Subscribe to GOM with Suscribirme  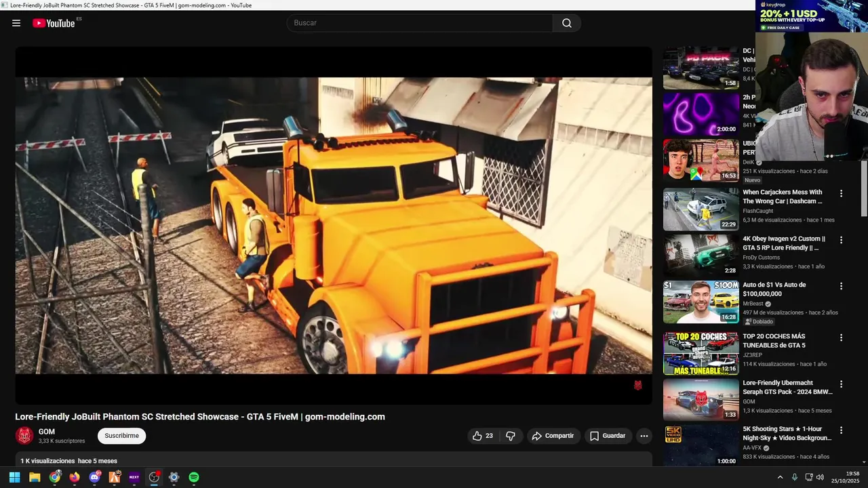[x=121, y=436]
